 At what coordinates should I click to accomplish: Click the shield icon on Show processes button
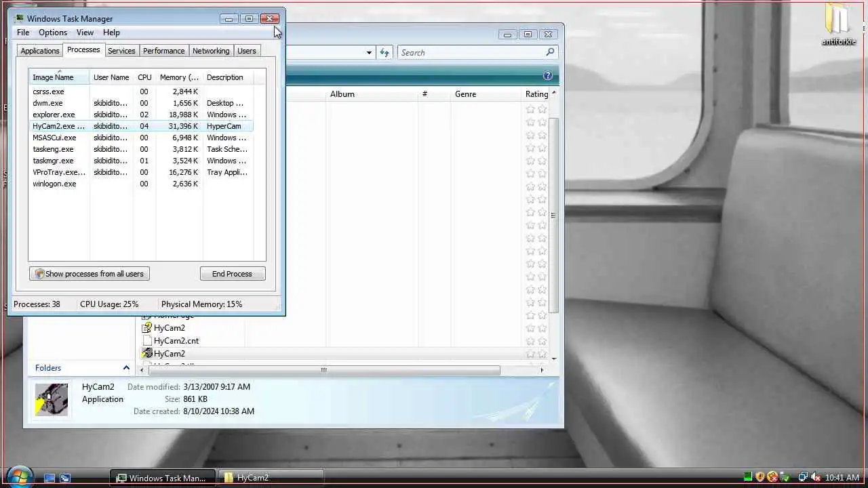pos(39,274)
